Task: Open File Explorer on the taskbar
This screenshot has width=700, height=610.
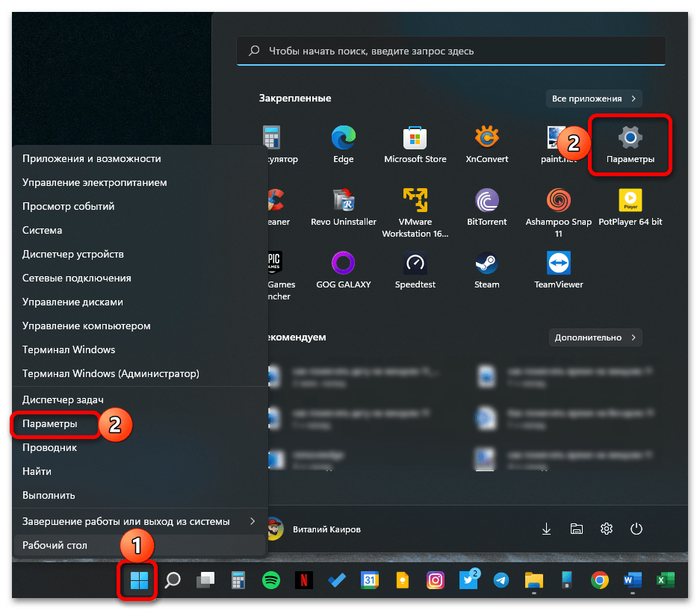Action: pos(534,580)
